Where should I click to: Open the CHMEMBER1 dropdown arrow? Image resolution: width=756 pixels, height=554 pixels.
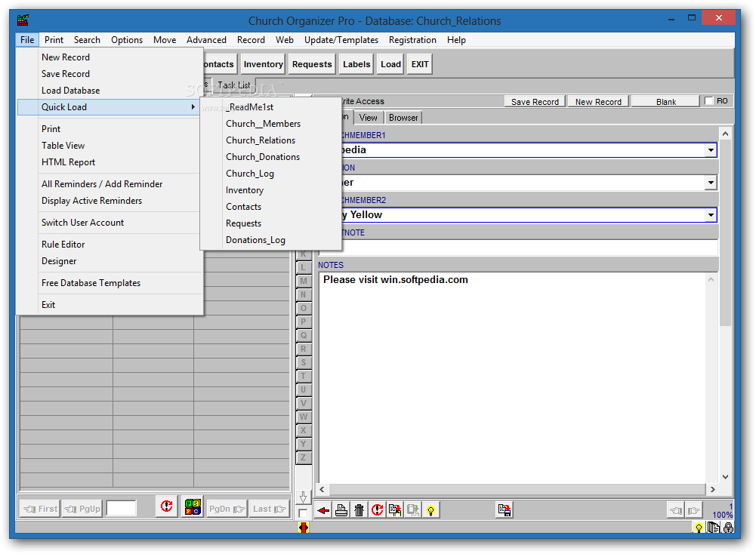coord(711,150)
